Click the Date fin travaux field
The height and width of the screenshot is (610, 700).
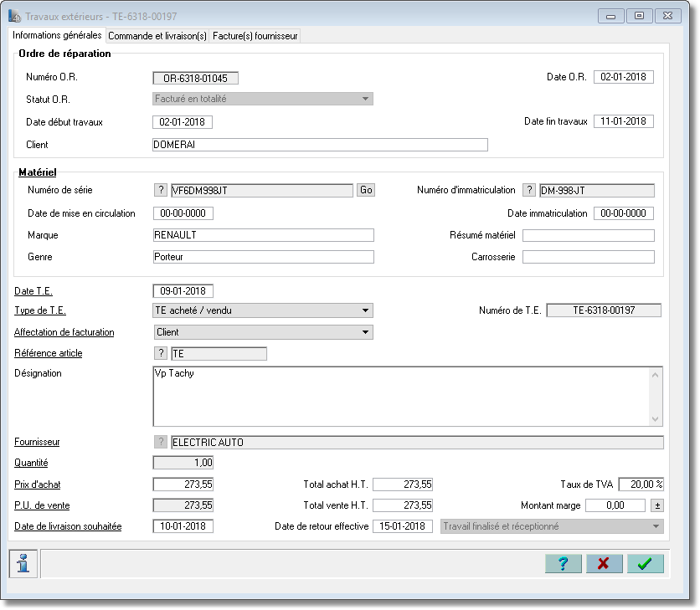coord(624,121)
